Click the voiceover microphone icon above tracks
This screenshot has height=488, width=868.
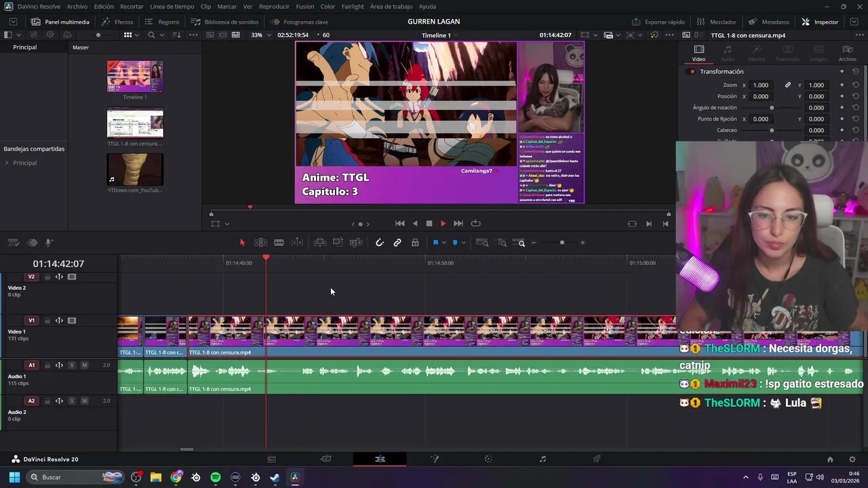point(49,243)
